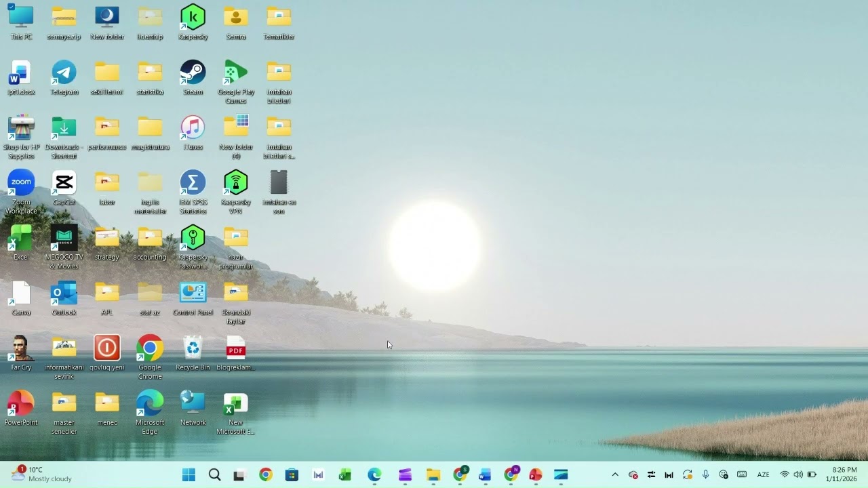The height and width of the screenshot is (488, 868).
Task: Select the Kaspersky desktop shortcut
Action: pyautogui.click(x=193, y=22)
